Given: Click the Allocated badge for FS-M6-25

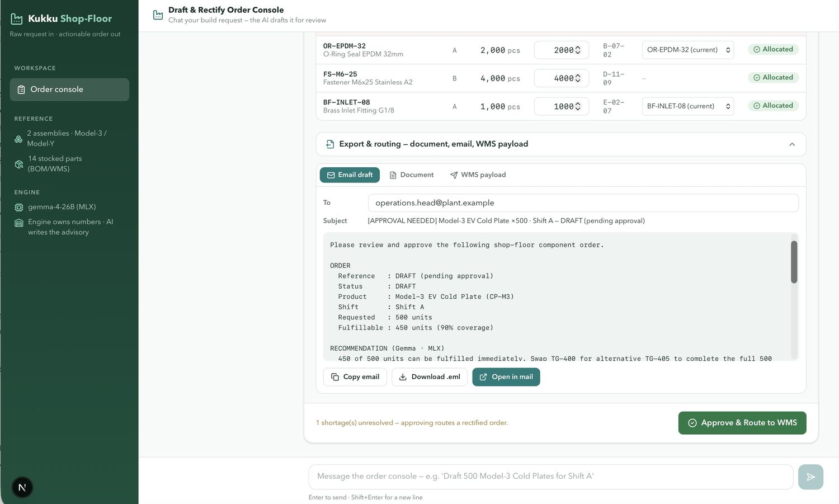Looking at the screenshot, I should pyautogui.click(x=774, y=77).
